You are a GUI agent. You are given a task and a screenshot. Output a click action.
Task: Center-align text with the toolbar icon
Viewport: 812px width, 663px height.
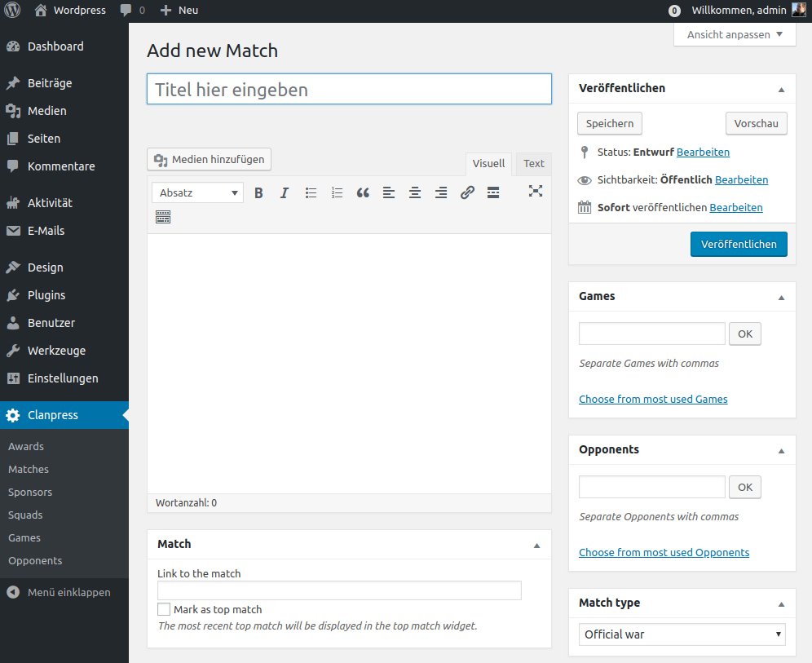[415, 193]
